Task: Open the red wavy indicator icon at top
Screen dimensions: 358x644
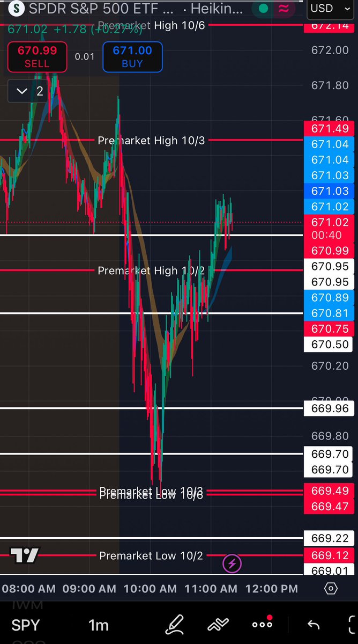Action: coord(284,9)
